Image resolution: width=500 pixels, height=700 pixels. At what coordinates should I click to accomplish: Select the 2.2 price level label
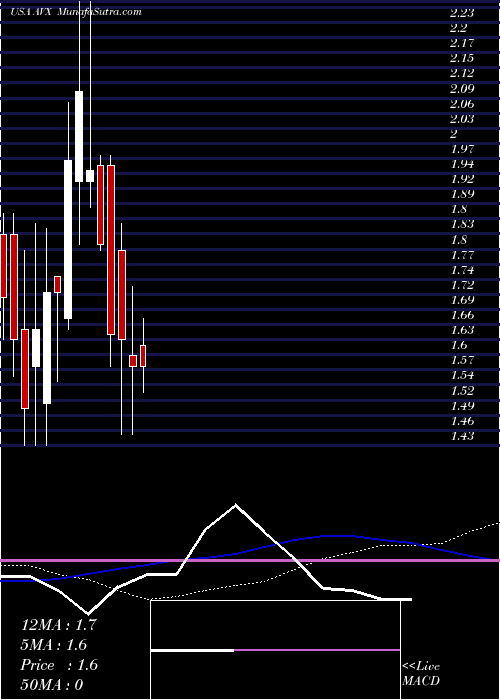point(458,28)
